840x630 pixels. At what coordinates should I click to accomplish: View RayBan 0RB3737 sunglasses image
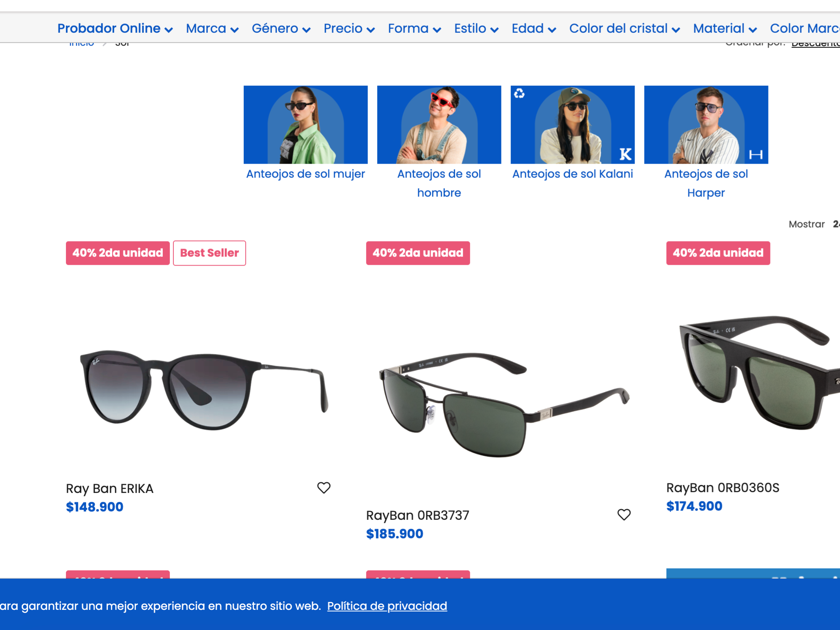pos(504,404)
